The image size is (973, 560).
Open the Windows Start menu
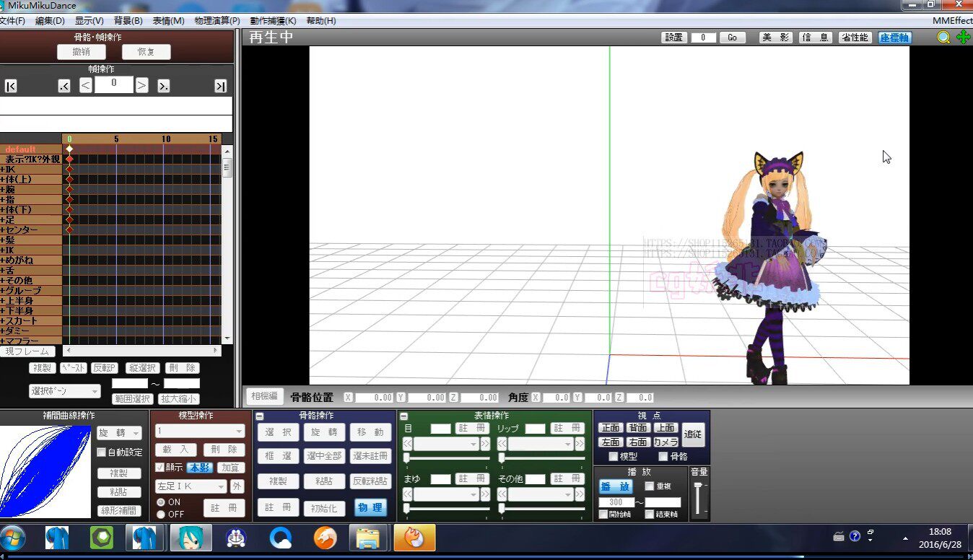click(x=12, y=538)
